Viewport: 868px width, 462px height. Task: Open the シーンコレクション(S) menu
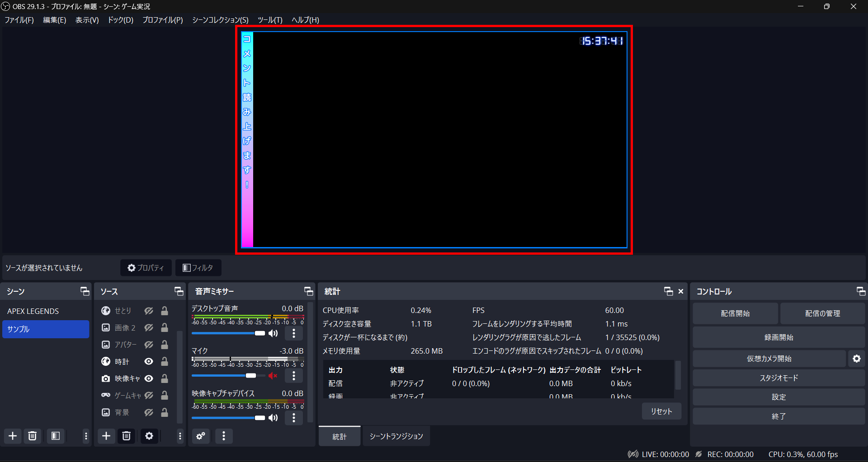point(220,20)
